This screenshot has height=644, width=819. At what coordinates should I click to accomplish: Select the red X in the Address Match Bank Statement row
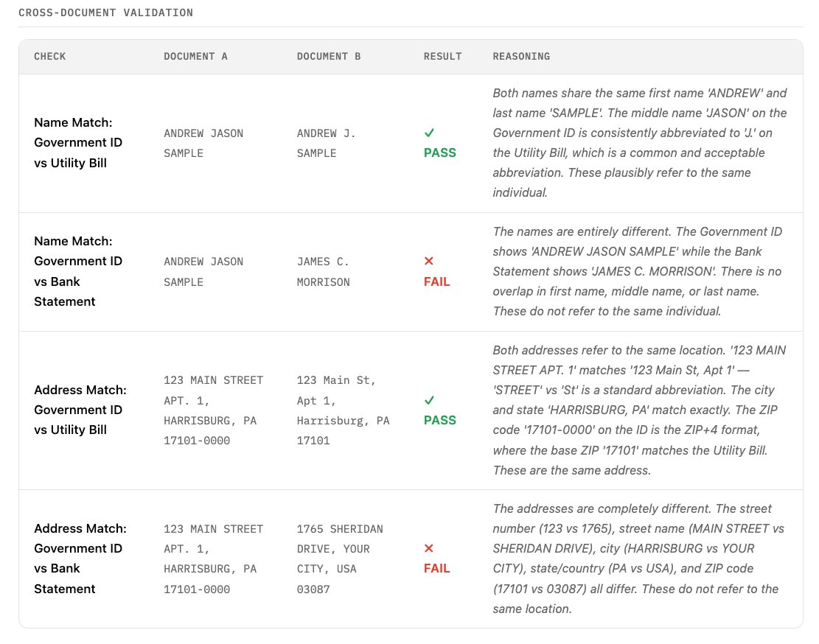(x=429, y=549)
